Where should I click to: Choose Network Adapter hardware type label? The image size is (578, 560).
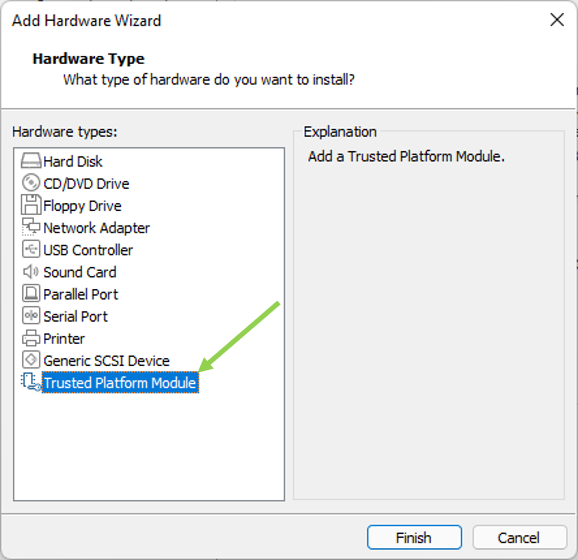coord(97,228)
